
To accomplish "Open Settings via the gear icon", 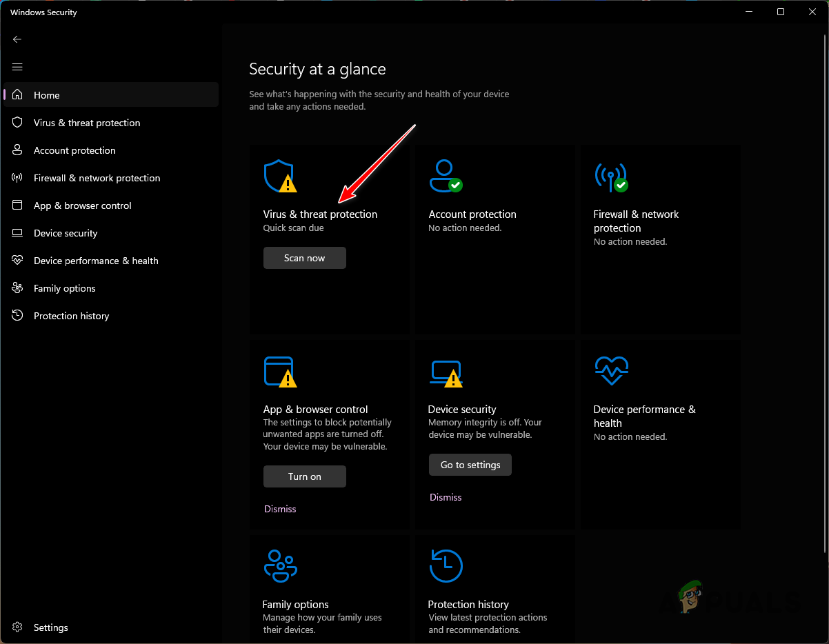I will [x=17, y=627].
